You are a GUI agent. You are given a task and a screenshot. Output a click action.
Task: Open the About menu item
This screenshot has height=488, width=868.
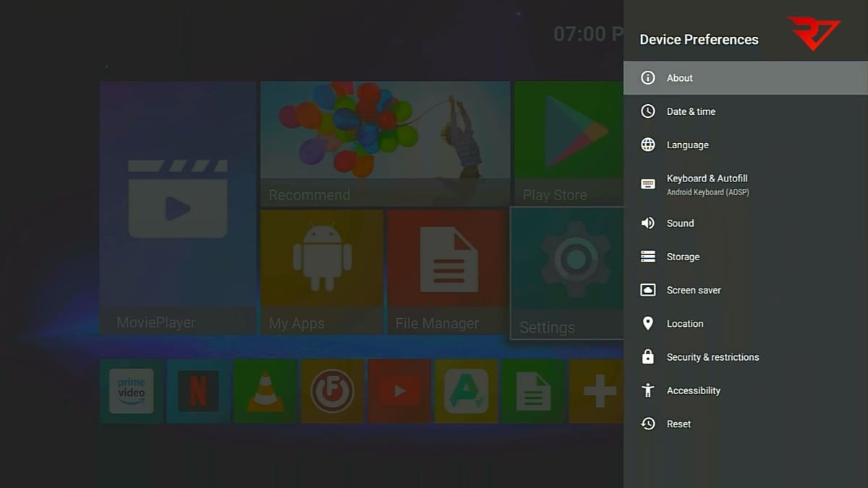point(746,77)
